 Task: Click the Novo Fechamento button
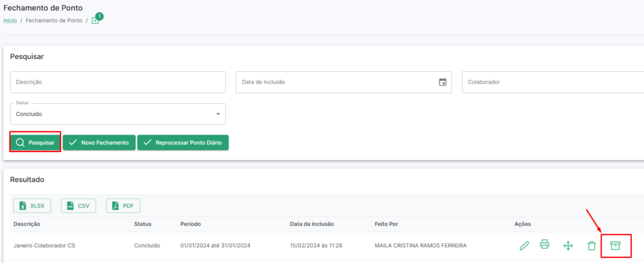click(x=99, y=143)
